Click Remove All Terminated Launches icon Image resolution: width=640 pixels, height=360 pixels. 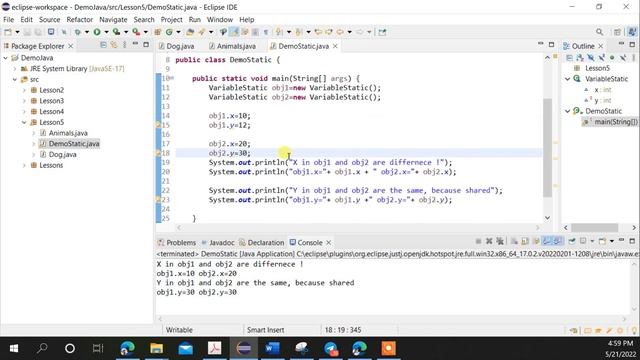point(500,242)
